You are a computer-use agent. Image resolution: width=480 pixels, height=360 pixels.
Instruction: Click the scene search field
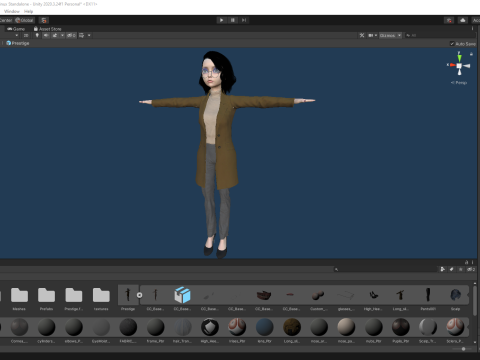coord(440,35)
